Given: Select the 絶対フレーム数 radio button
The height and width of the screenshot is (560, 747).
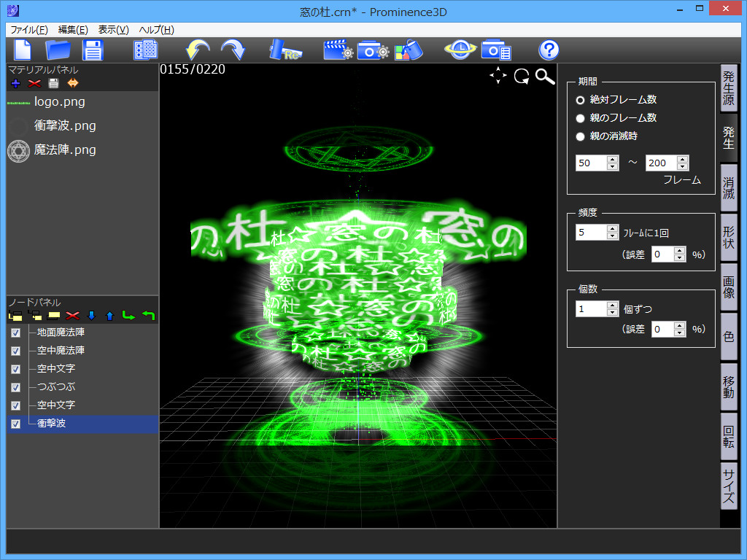Looking at the screenshot, I should (580, 100).
